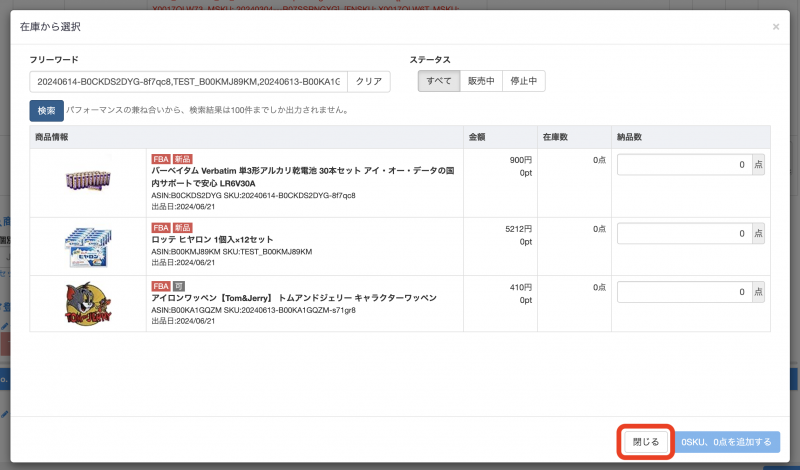
Task: Click the FBA badge on Verbatim row
Action: [x=161, y=159]
